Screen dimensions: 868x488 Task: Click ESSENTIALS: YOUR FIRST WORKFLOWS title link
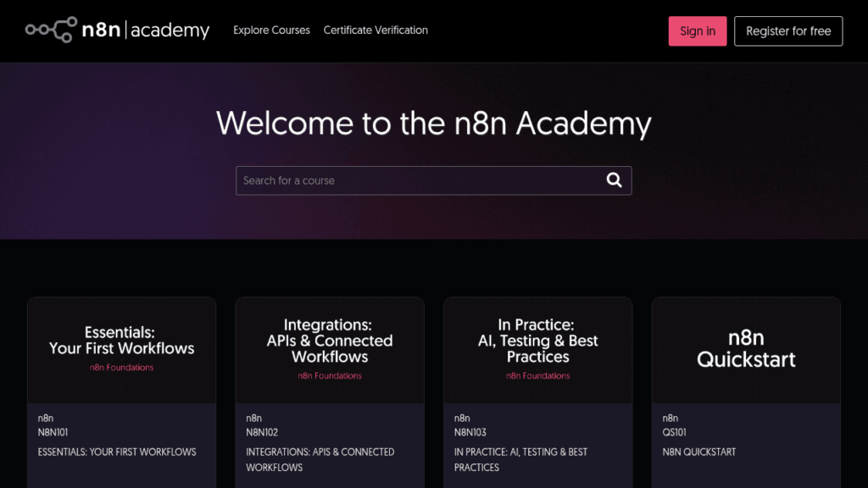pos(117,452)
